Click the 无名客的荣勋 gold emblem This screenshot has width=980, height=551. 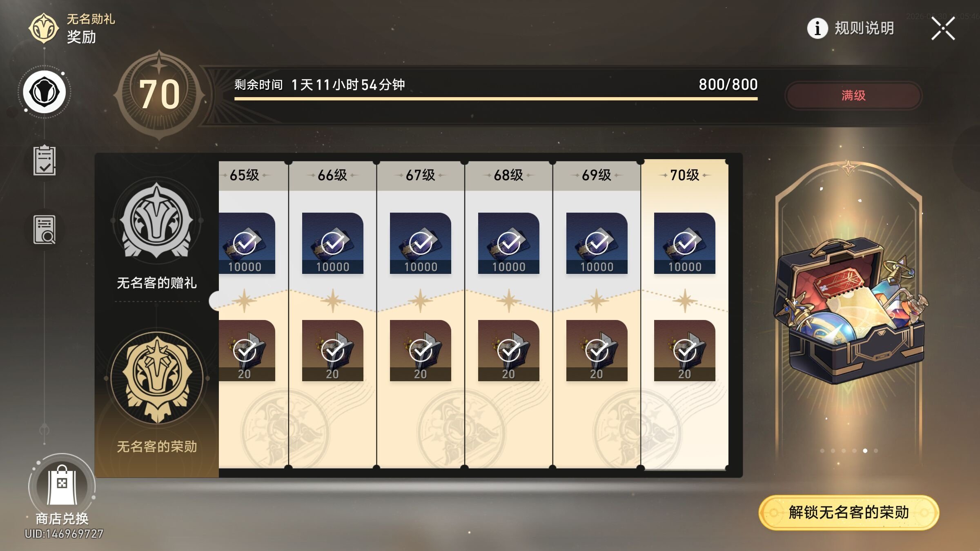tap(157, 378)
